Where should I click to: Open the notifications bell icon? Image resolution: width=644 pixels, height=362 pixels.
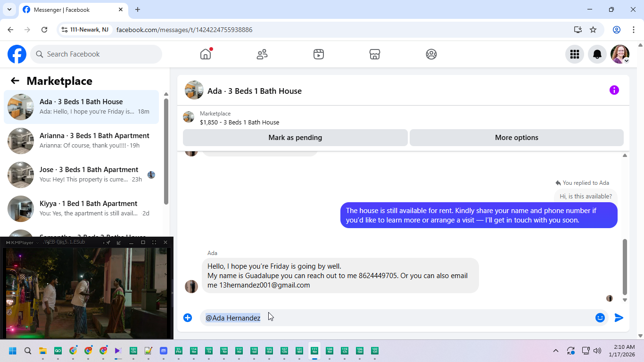coord(597,54)
